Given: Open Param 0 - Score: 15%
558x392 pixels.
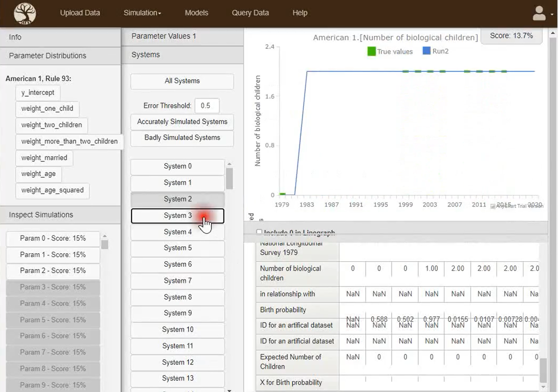Looking at the screenshot, I should coord(53,238).
